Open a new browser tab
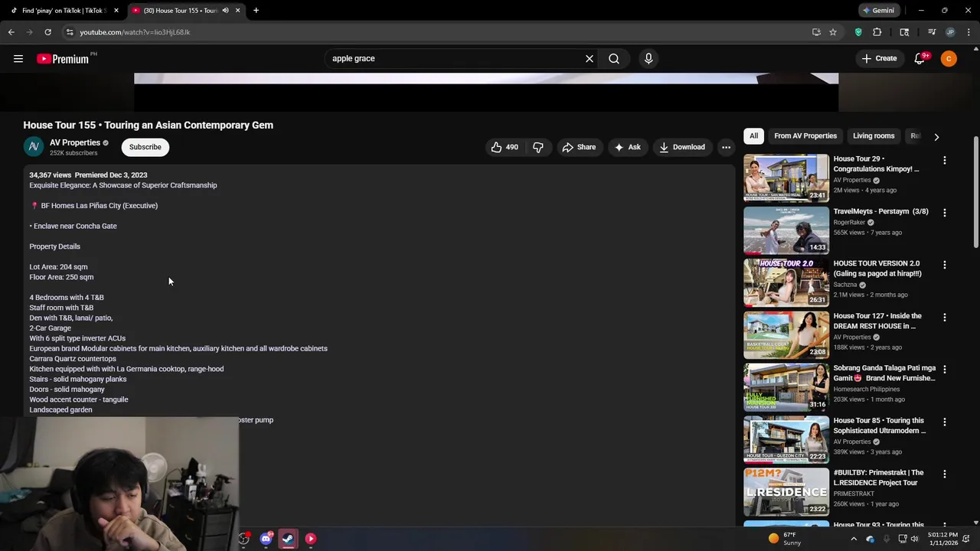Screen dimensions: 980x551 tap(256, 11)
